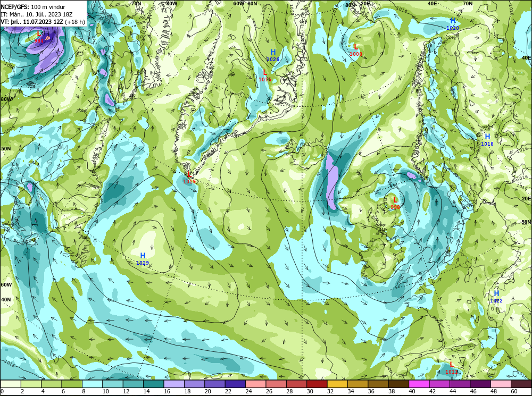Select the valid time "VT: þri.. 11.07.2023 12Z"
Screen dimensions: 532x396
(32, 22)
